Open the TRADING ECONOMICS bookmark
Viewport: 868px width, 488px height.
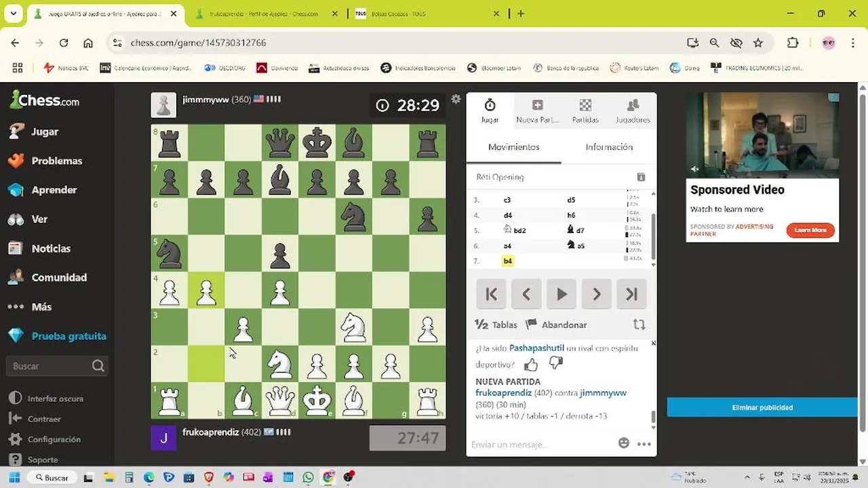click(757, 68)
